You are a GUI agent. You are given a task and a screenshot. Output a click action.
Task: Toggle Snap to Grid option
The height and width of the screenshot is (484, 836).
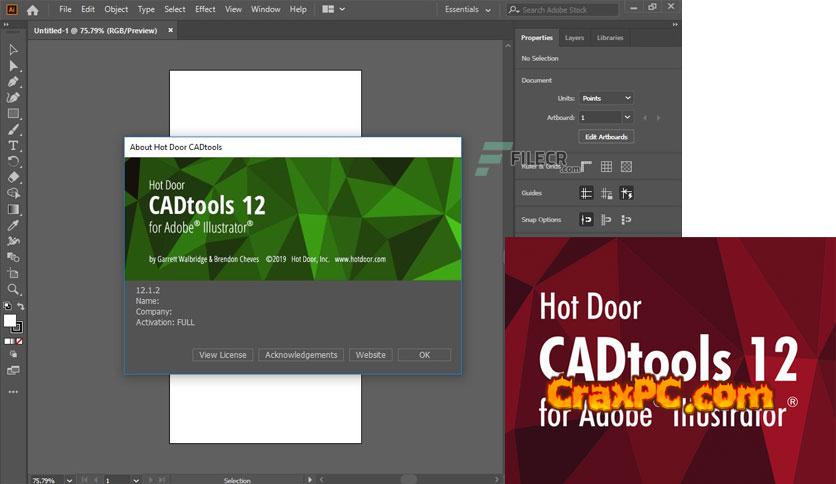pos(606,219)
